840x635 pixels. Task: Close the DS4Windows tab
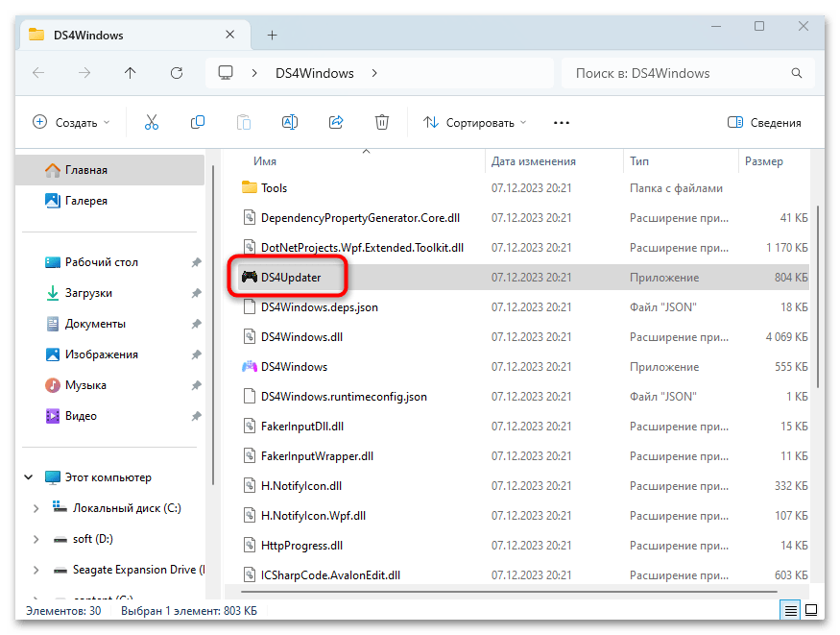click(x=229, y=35)
